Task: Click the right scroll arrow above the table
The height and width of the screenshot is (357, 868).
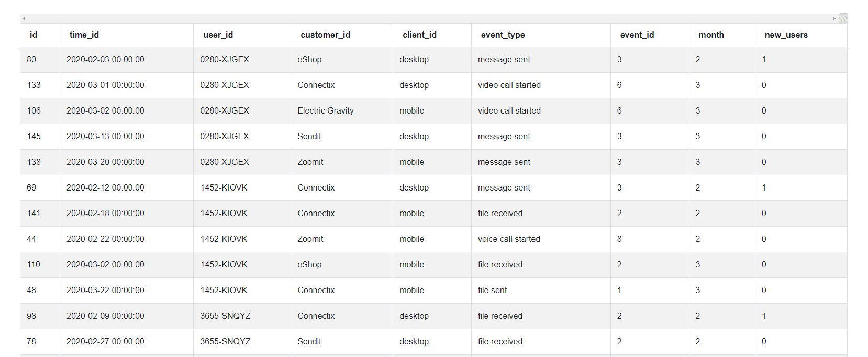Action: click(x=834, y=18)
